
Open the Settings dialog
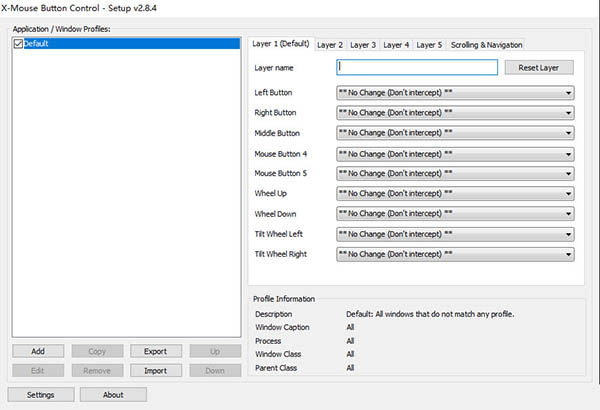tap(41, 394)
